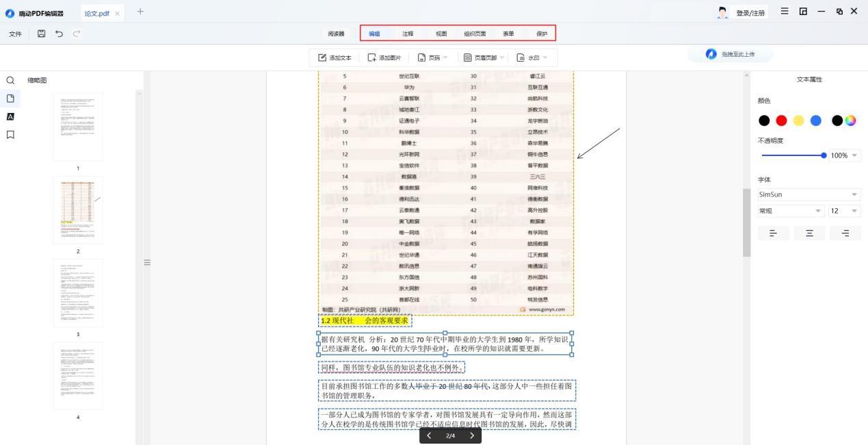Open the font size 12 dropdown
The width and height of the screenshot is (868, 445).
[x=844, y=211]
